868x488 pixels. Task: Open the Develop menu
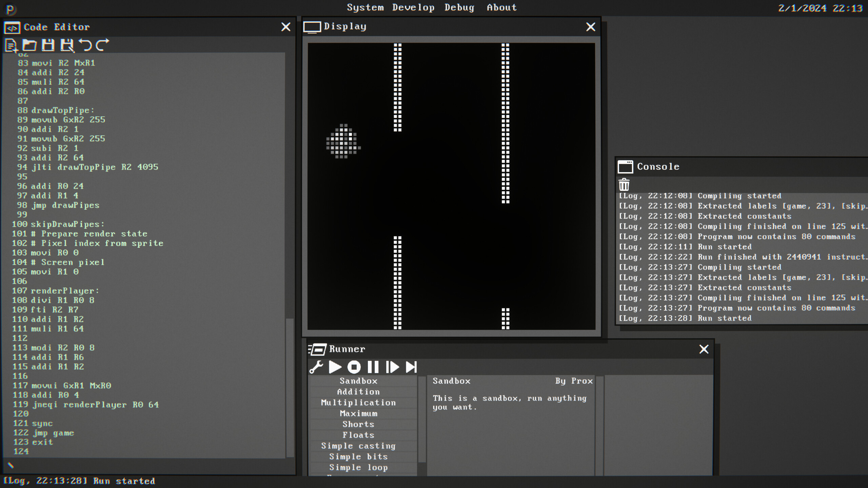pyautogui.click(x=413, y=7)
